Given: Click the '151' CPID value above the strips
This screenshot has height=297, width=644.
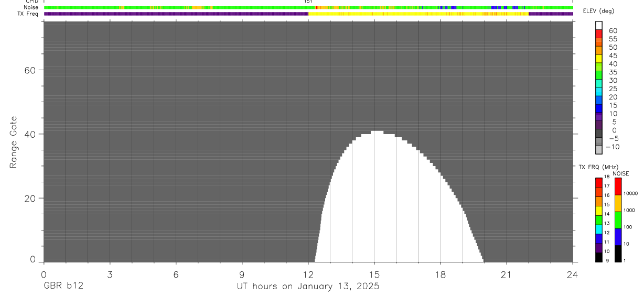Looking at the screenshot, I should (308, 2).
